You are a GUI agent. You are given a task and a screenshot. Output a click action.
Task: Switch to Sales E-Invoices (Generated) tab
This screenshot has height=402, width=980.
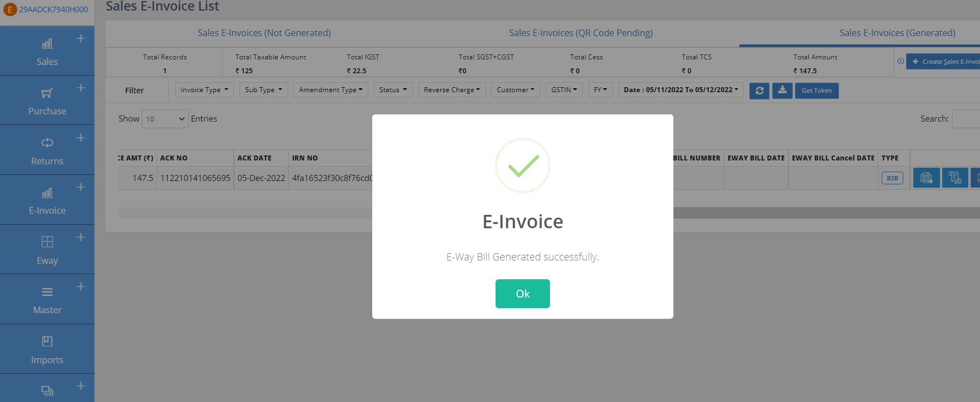(x=897, y=33)
